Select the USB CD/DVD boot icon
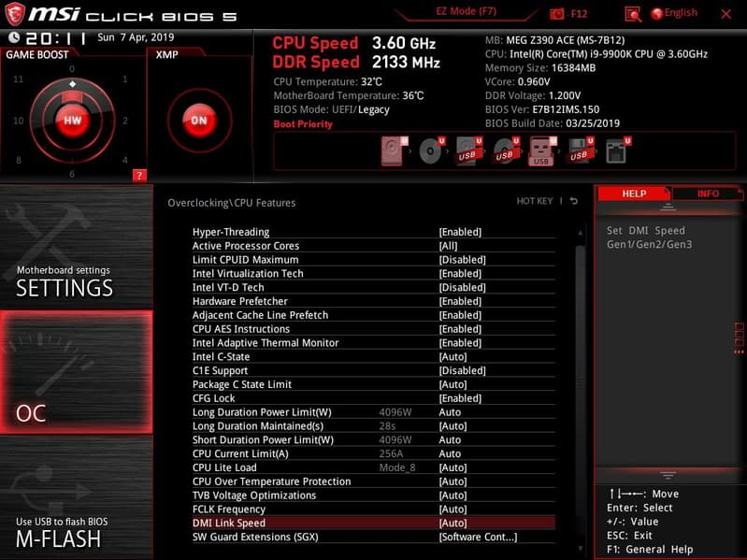 (x=506, y=151)
